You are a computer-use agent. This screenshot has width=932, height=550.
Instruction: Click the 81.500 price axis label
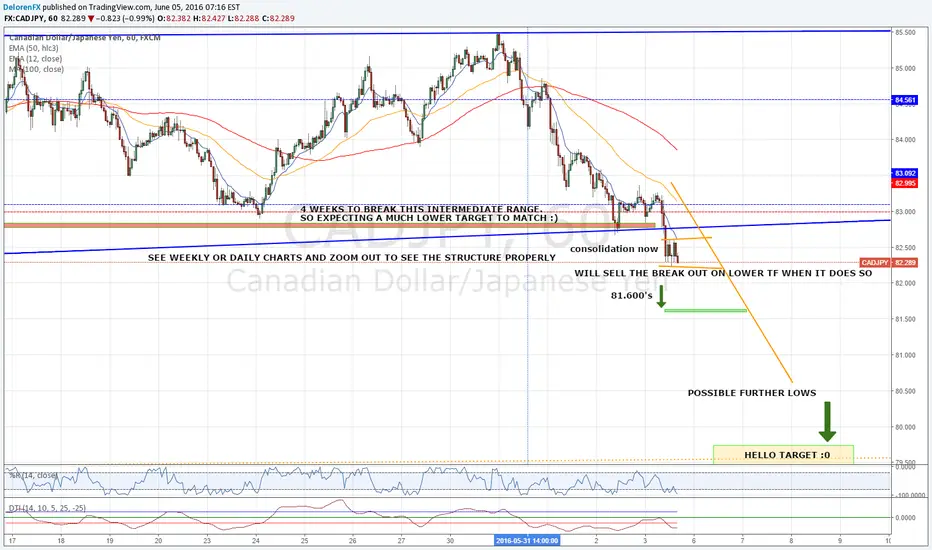pyautogui.click(x=905, y=319)
